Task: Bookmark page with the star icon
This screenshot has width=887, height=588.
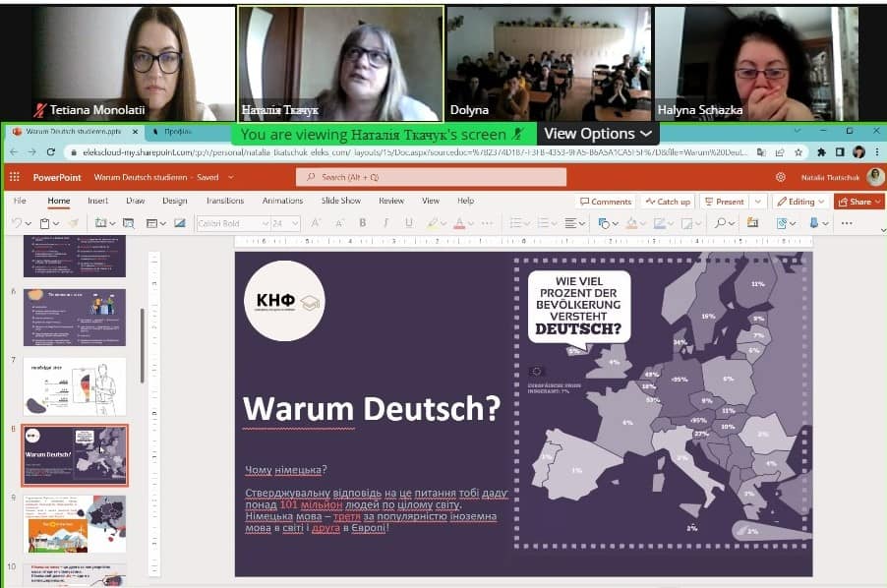Action: pyautogui.click(x=798, y=152)
